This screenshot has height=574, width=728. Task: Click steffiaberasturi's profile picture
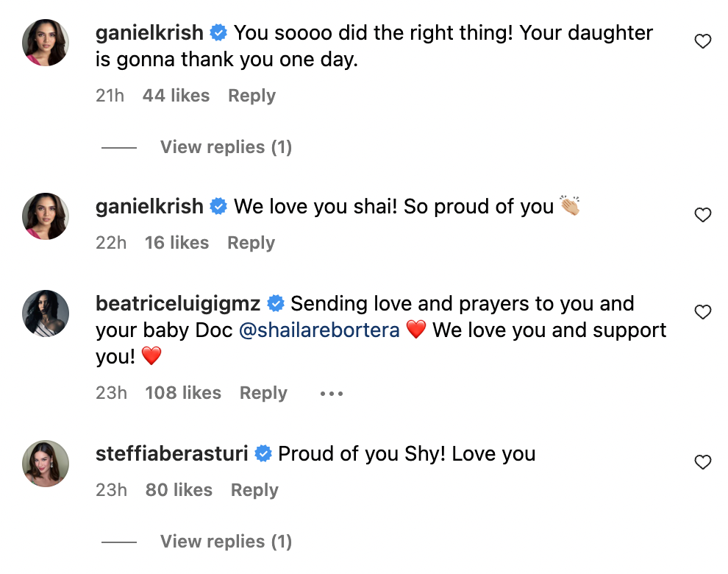pos(46,464)
